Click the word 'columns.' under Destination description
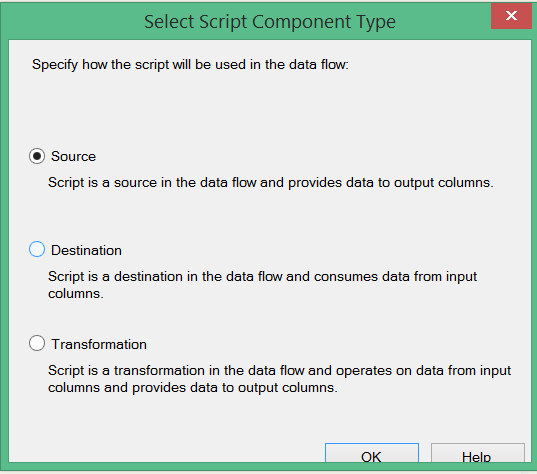 [76, 294]
